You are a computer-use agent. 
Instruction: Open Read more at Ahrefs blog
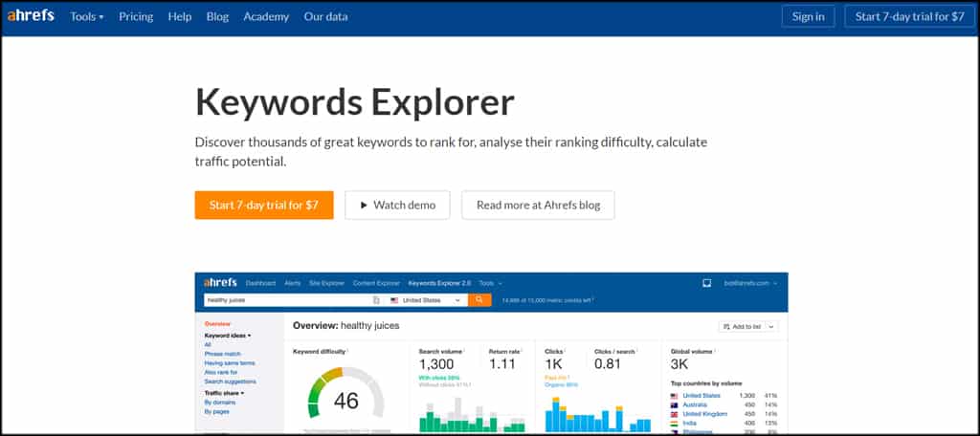(x=538, y=205)
